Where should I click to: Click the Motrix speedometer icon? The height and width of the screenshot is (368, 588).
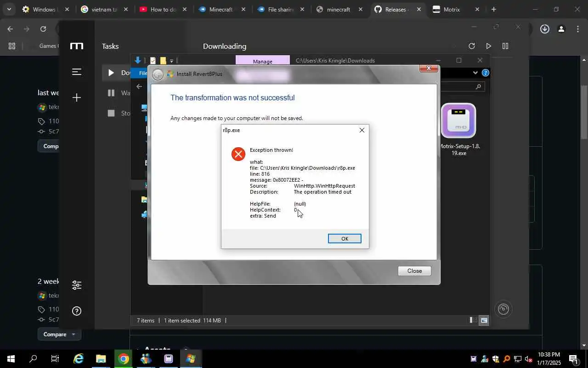click(x=503, y=309)
